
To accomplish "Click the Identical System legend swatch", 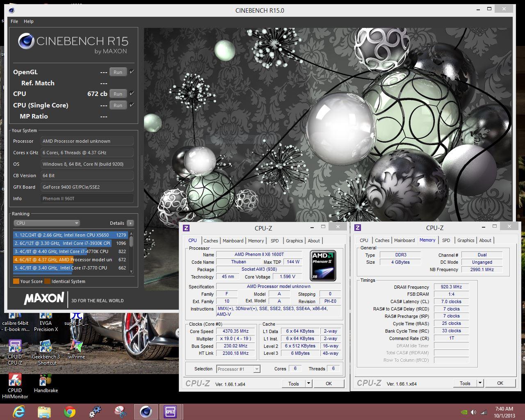I will 47,281.
